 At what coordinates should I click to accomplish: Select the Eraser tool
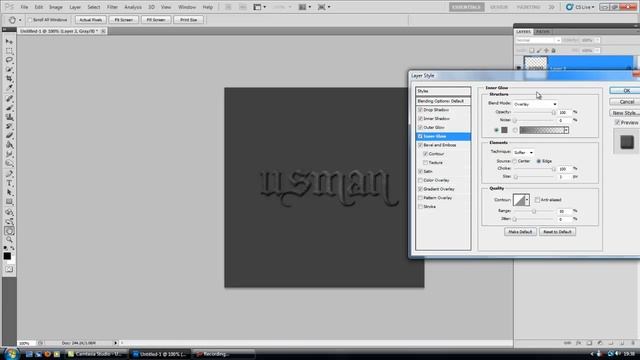coord(9,135)
